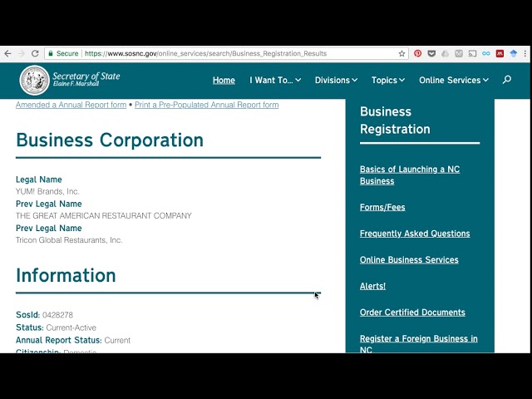Open Frequently Asked Questions link
The image size is (532, 399).
tap(415, 234)
